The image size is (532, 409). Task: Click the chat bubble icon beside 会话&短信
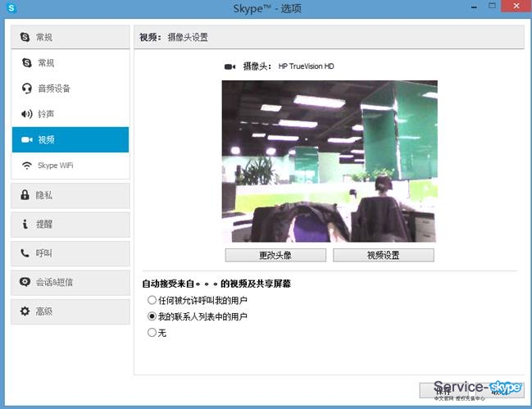25,282
